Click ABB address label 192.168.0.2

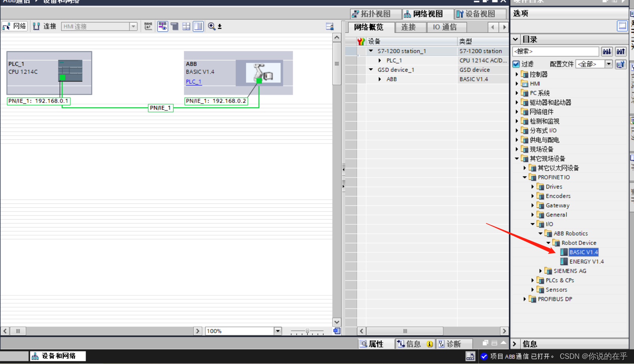click(216, 101)
